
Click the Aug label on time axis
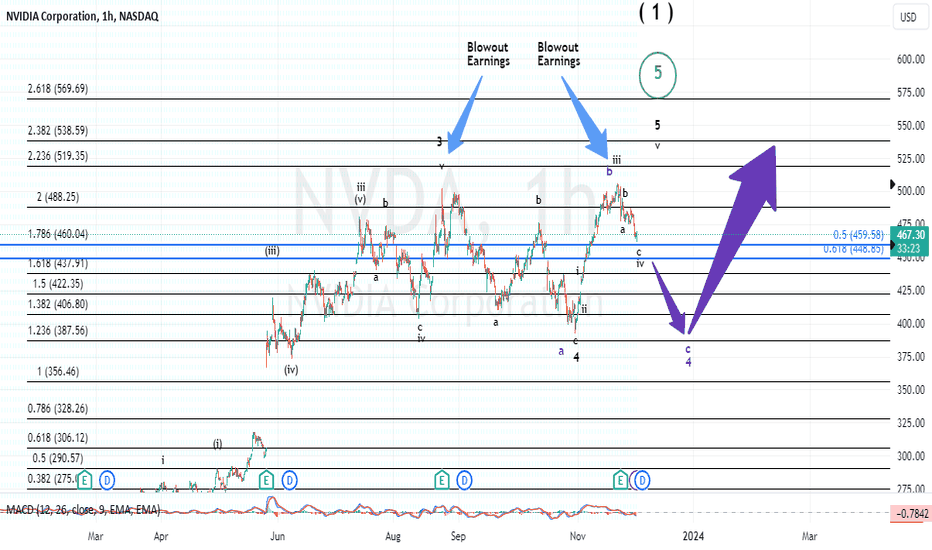393,536
